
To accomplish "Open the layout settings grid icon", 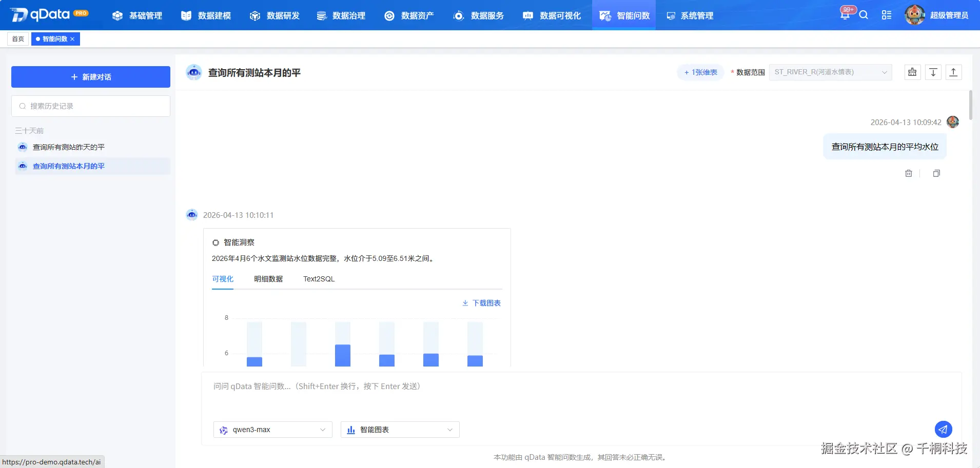I will [x=887, y=15].
